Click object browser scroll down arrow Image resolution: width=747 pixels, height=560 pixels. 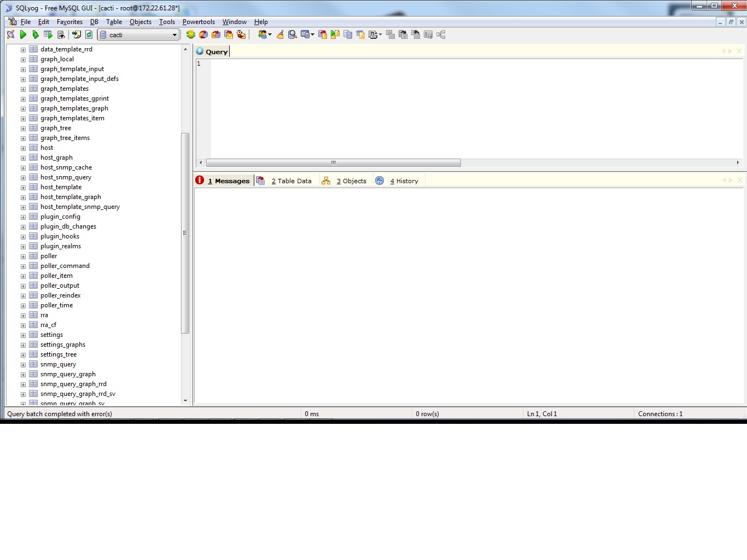pyautogui.click(x=185, y=400)
